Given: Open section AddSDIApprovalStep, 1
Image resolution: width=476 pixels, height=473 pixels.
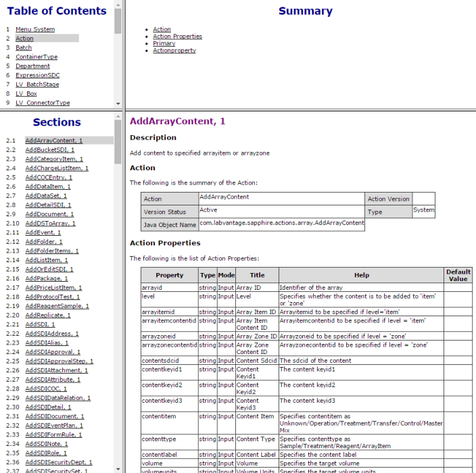Looking at the screenshot, I should coord(59,362).
